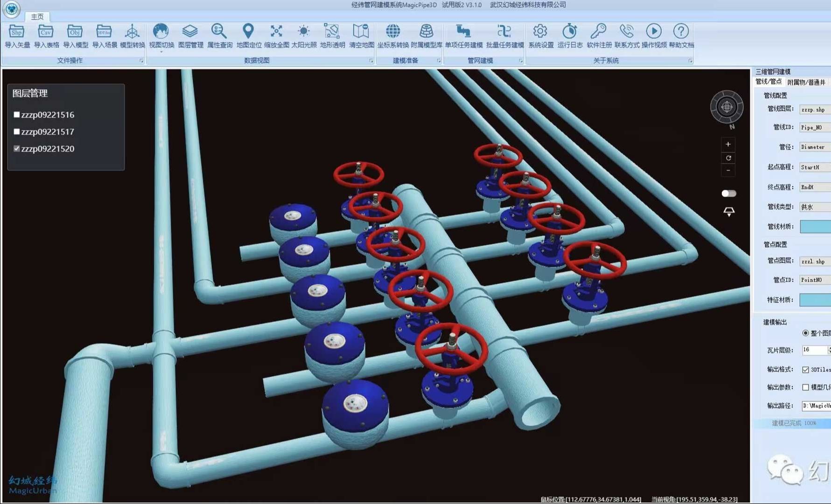Check the 模型几何 output parameter checkbox

point(805,387)
